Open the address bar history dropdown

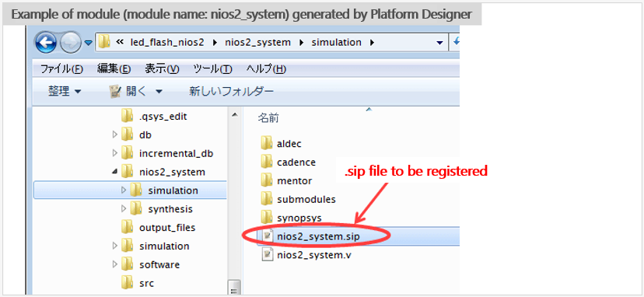click(x=440, y=43)
